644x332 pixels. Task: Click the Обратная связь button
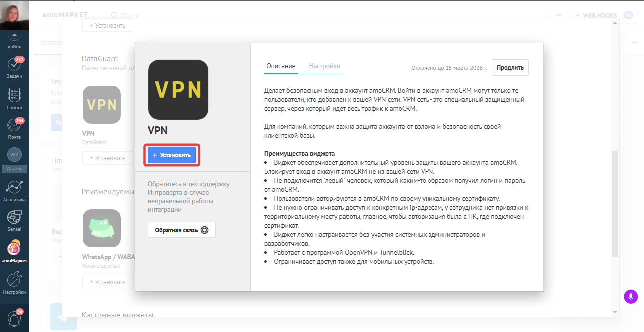click(182, 230)
